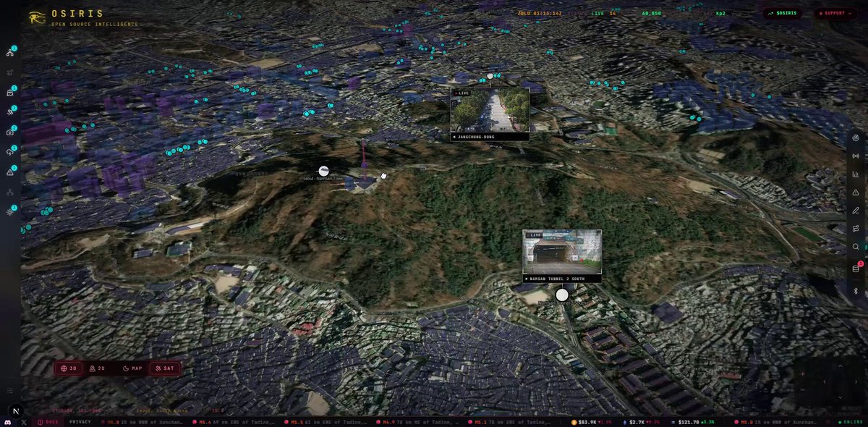
Task: Open the compass tool in right toolbar
Action: click(856, 137)
